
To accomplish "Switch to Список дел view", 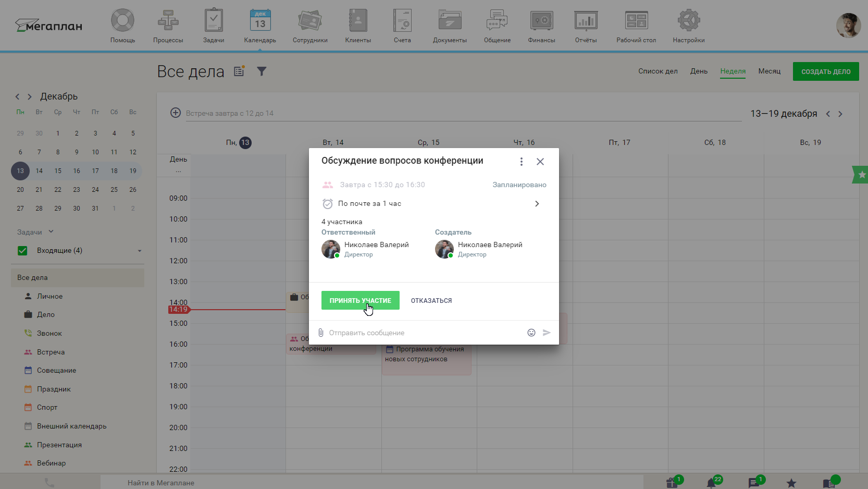I will point(658,71).
